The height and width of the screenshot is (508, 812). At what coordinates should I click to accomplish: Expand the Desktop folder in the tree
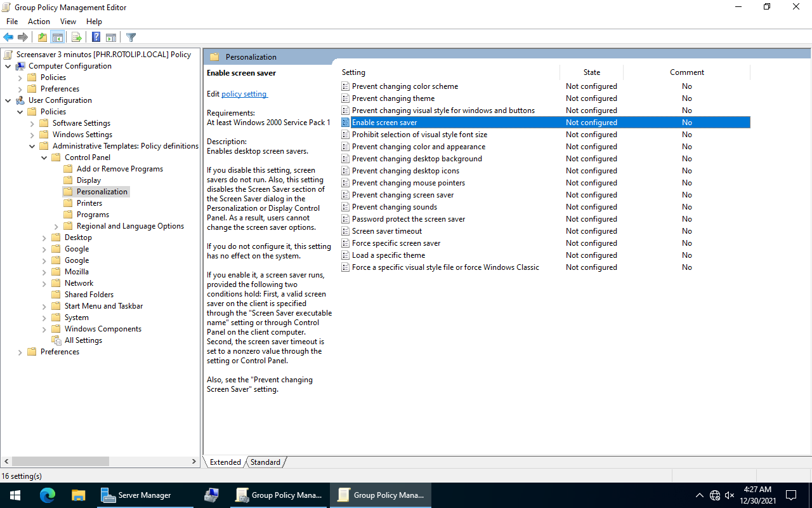tap(43, 237)
